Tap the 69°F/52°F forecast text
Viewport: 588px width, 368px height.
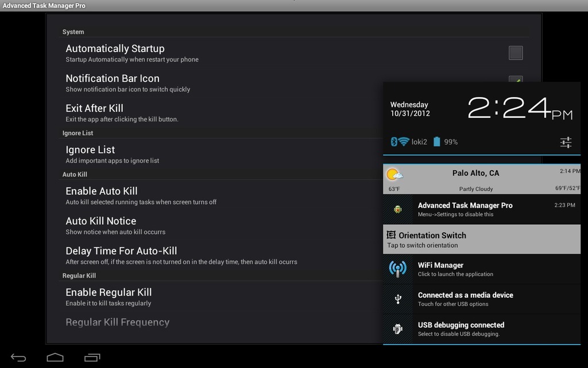pos(567,188)
